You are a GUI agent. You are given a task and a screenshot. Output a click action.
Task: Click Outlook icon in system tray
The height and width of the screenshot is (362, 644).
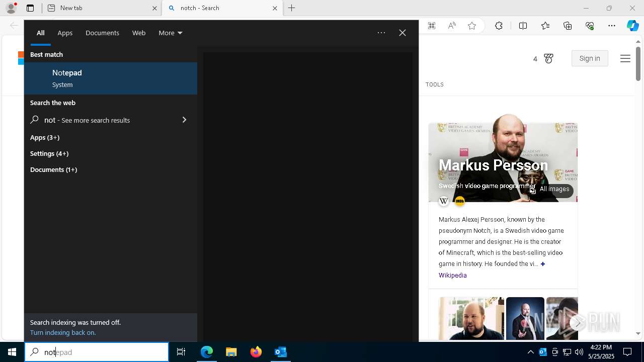(x=543, y=352)
